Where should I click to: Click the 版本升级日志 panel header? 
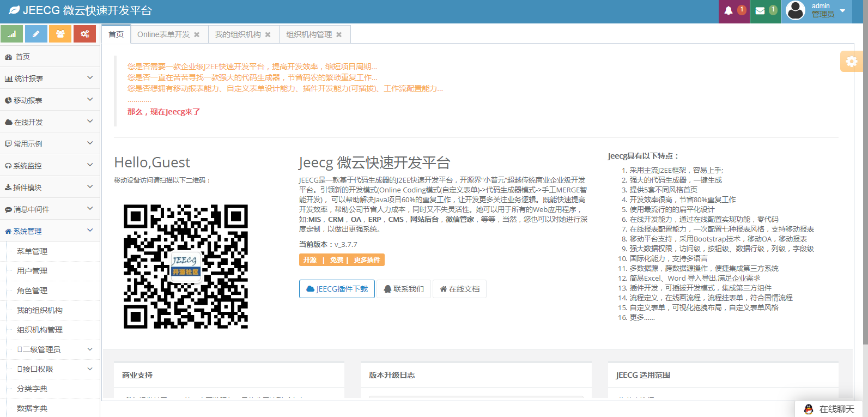point(476,375)
